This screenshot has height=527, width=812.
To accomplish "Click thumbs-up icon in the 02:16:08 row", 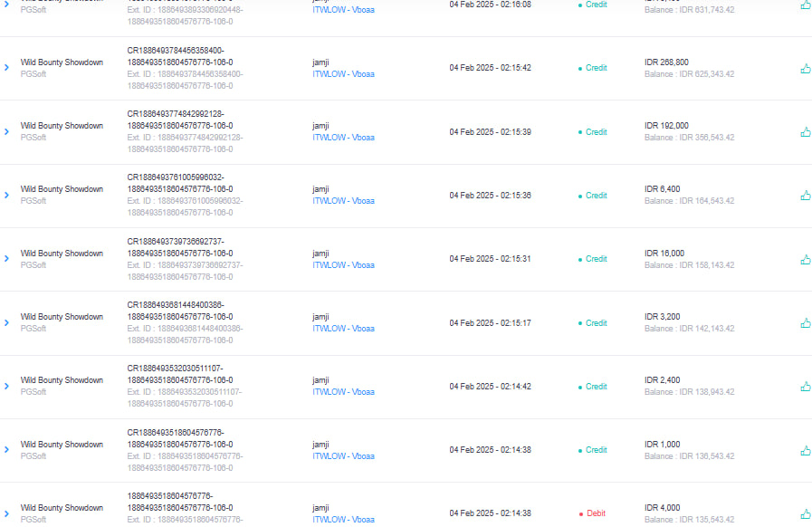I will (806, 5).
